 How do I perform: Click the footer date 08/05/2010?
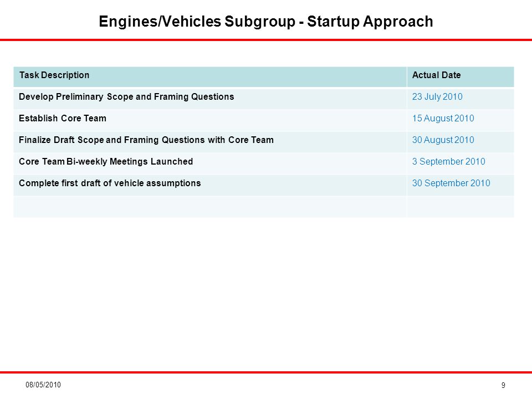tap(43, 385)
